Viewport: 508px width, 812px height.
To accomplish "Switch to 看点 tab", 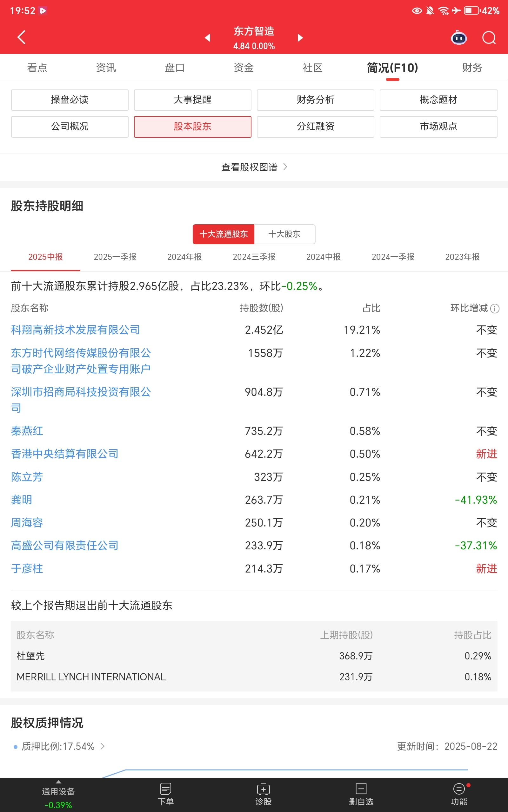I will tap(37, 68).
